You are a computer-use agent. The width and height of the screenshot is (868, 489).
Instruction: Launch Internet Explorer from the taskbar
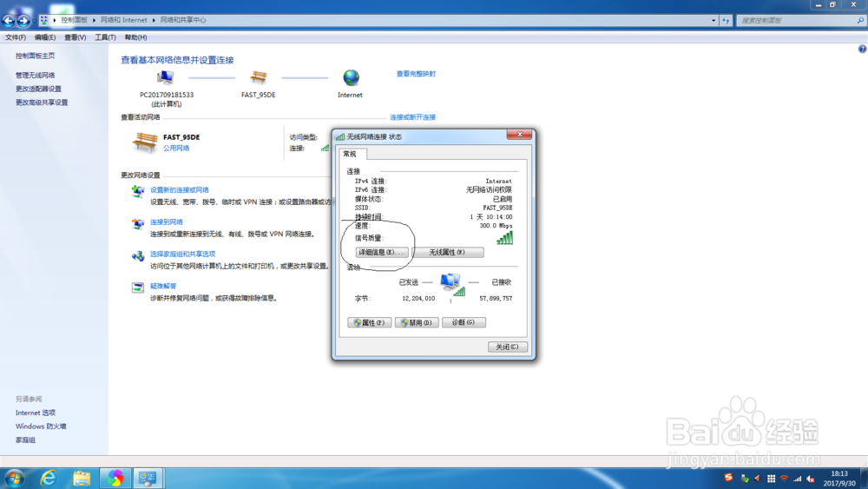(48, 479)
